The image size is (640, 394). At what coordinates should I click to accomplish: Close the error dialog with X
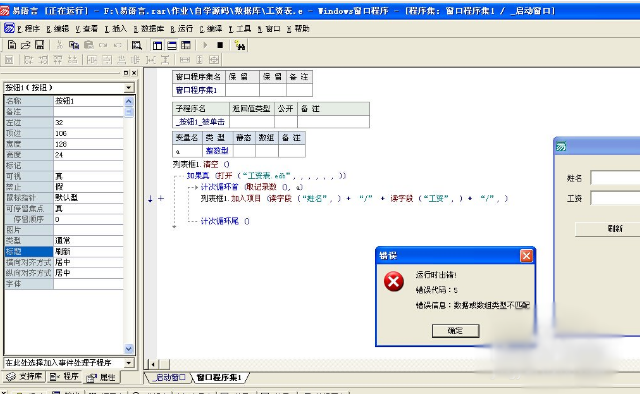coord(527,256)
